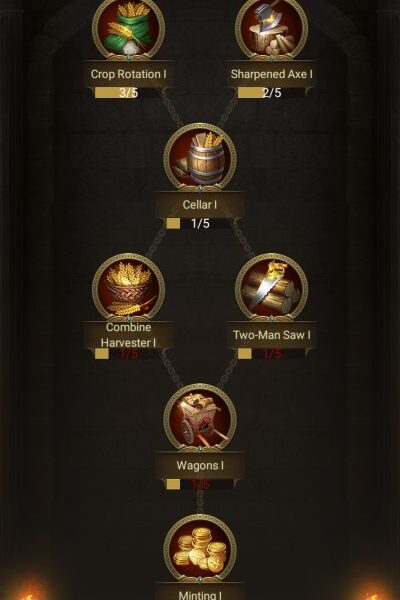Screen dimensions: 400x600
Task: Tap the Combine Harvester red 1/5 progress bar
Action: tap(129, 354)
